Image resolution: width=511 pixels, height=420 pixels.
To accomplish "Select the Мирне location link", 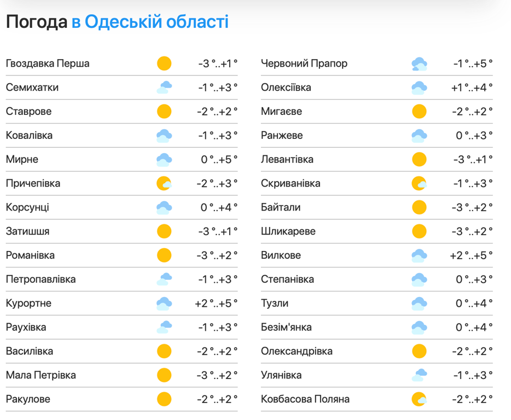I will [x=22, y=160].
